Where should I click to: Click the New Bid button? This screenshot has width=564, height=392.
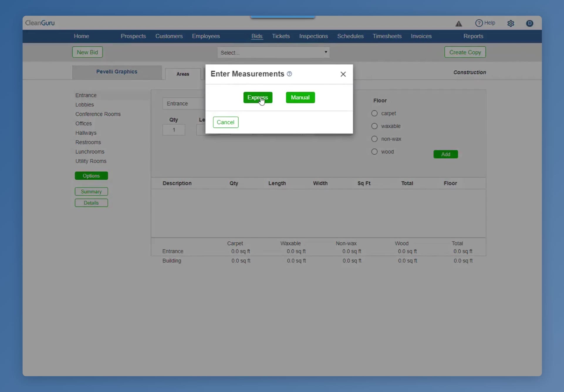[87, 52]
